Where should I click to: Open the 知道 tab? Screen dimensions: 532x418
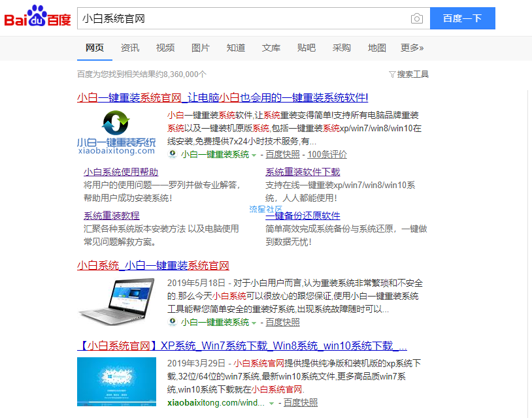pyautogui.click(x=236, y=48)
